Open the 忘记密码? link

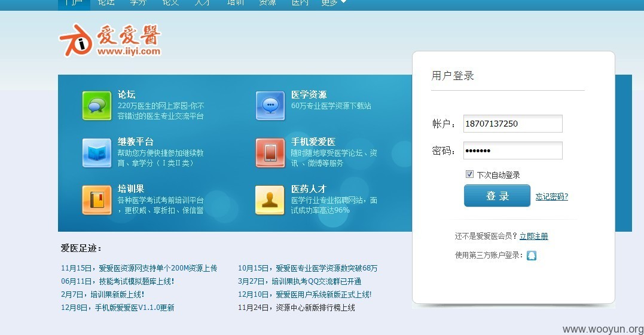pos(551,197)
